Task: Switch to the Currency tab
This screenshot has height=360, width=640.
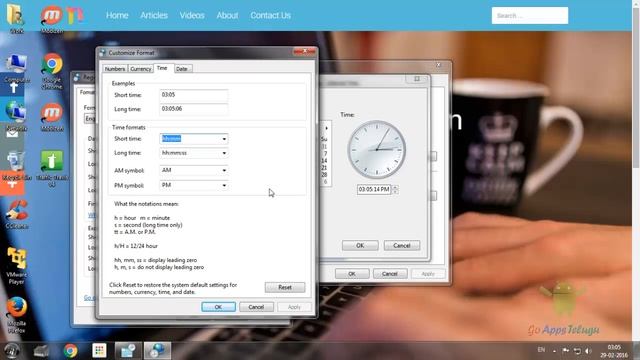Action: pyautogui.click(x=141, y=69)
